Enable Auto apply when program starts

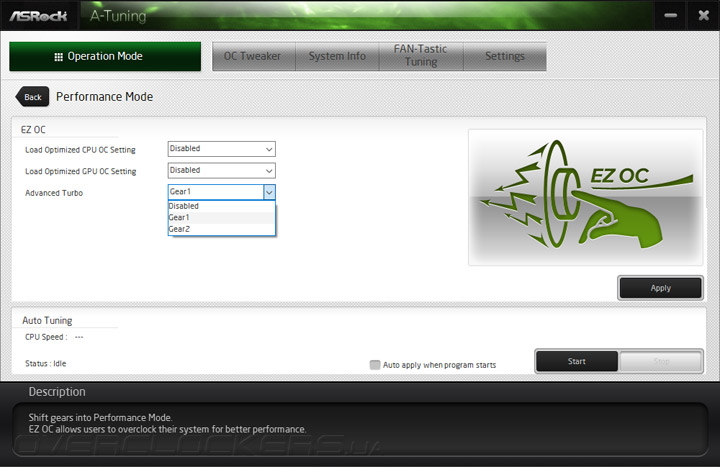[x=375, y=365]
